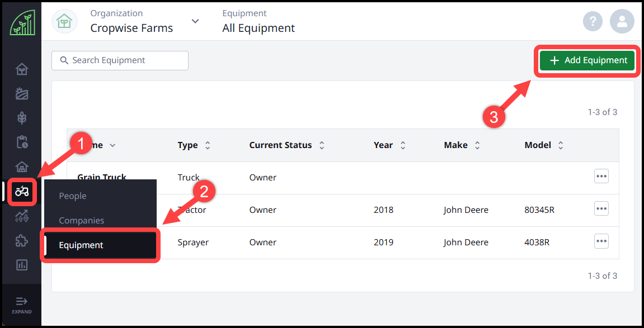The image size is (644, 328).
Task: Open the bar chart reports icon
Action: click(22, 265)
